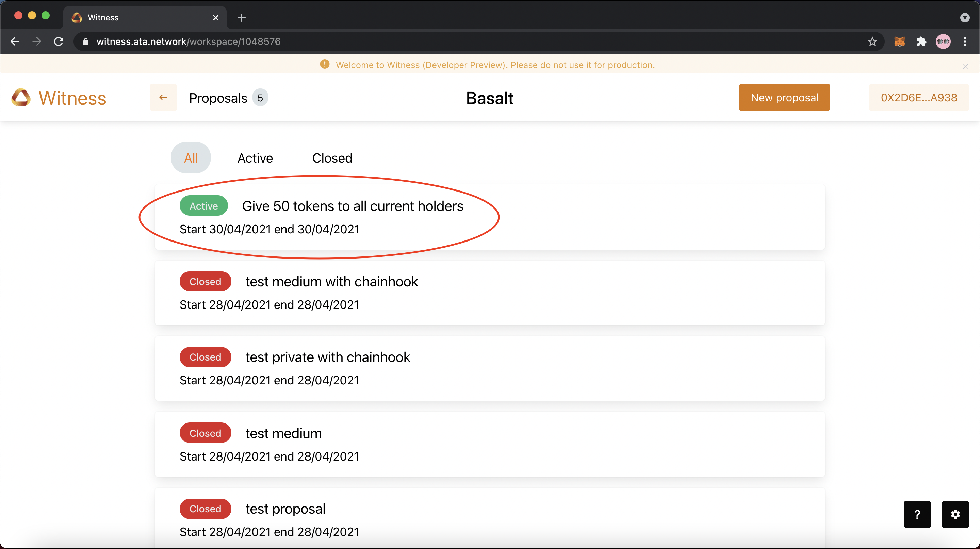Click the banner warning exclamation icon

pyautogui.click(x=325, y=64)
